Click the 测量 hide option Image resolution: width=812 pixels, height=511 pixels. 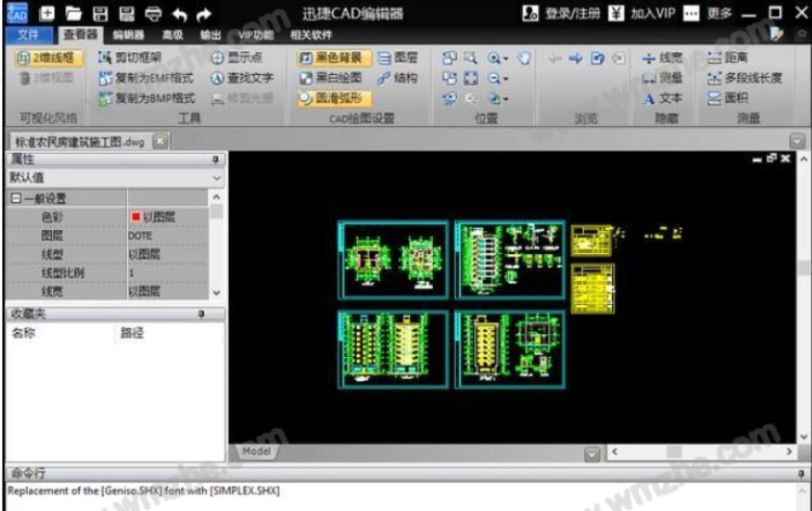[x=662, y=78]
